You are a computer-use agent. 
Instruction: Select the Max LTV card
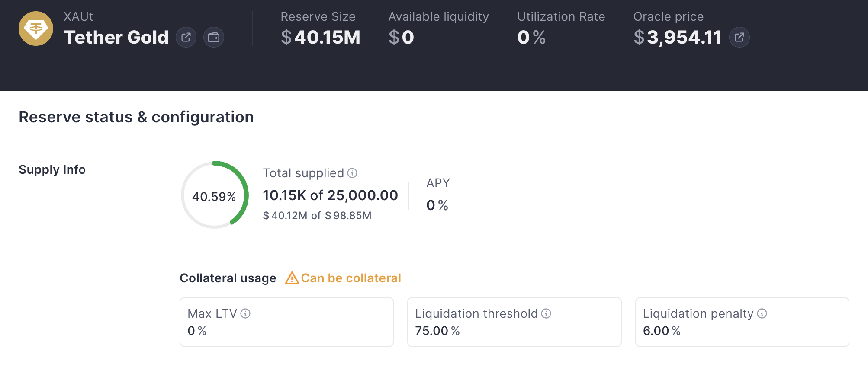pyautogui.click(x=286, y=322)
